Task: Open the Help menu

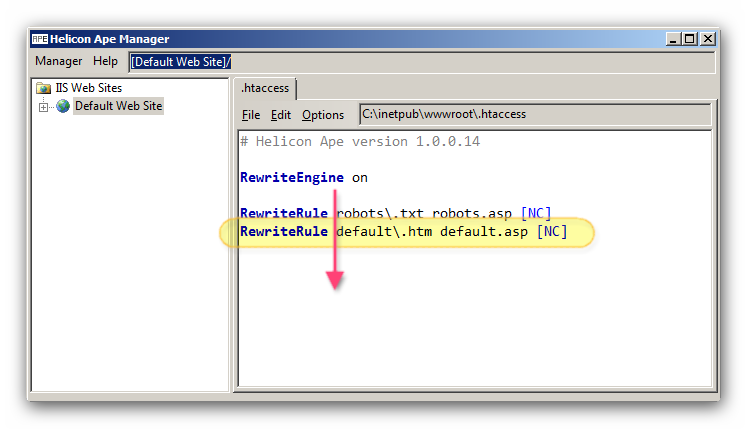Action: [x=105, y=62]
